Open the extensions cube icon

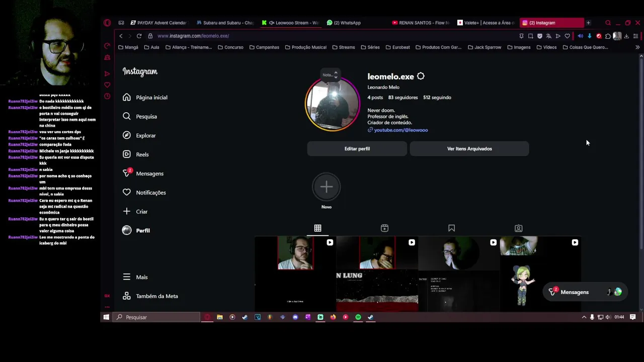click(x=608, y=36)
